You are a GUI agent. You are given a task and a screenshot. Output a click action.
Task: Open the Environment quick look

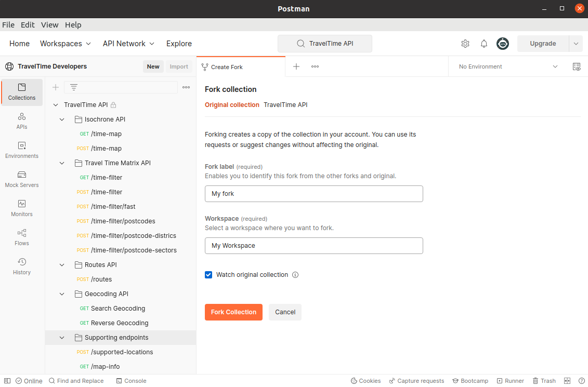click(576, 66)
